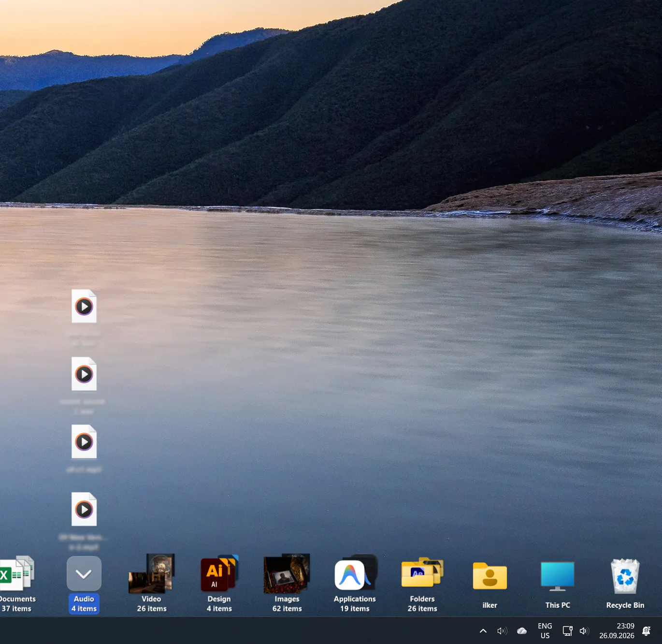Image resolution: width=662 pixels, height=644 pixels.
Task: Open notifications via the do-not-disturb bell
Action: [647, 630]
